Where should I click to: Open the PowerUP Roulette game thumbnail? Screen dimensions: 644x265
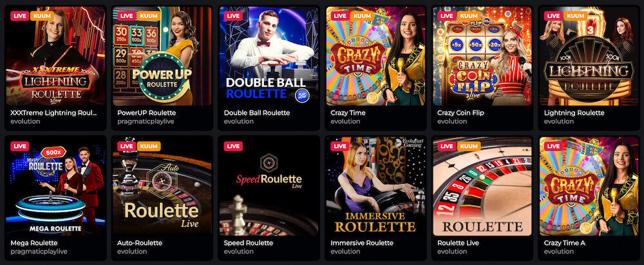click(162, 56)
